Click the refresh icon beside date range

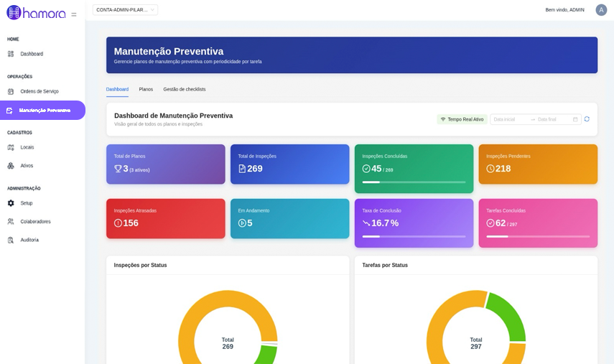coord(587,119)
